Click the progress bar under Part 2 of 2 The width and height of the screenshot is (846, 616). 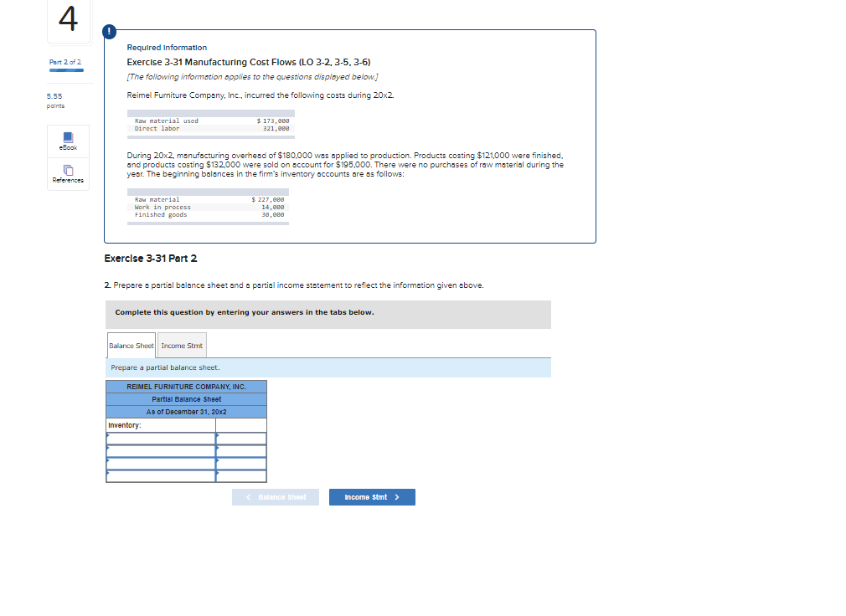pyautogui.click(x=65, y=71)
